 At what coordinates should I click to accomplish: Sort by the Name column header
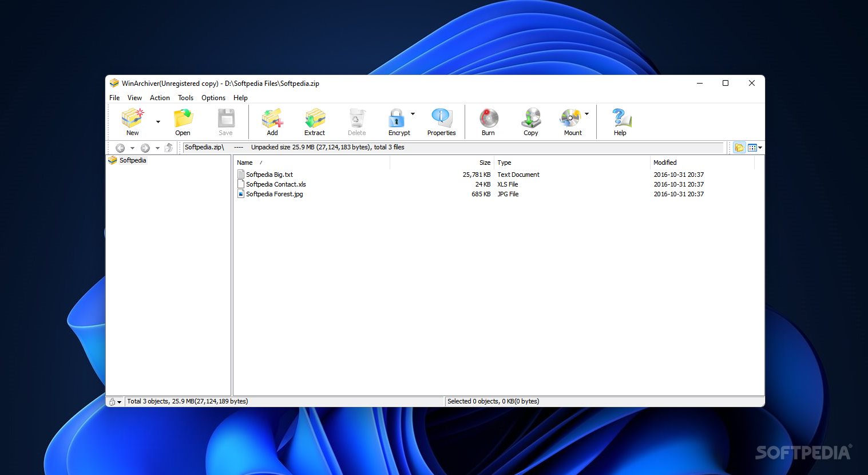coord(312,163)
